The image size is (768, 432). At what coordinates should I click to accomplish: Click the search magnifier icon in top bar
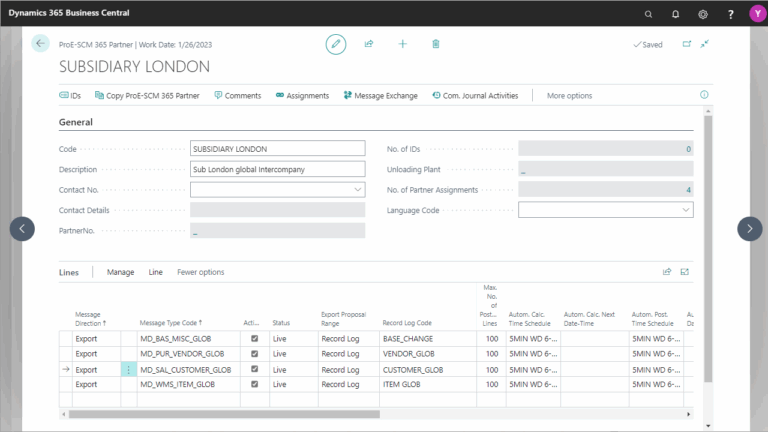click(648, 14)
